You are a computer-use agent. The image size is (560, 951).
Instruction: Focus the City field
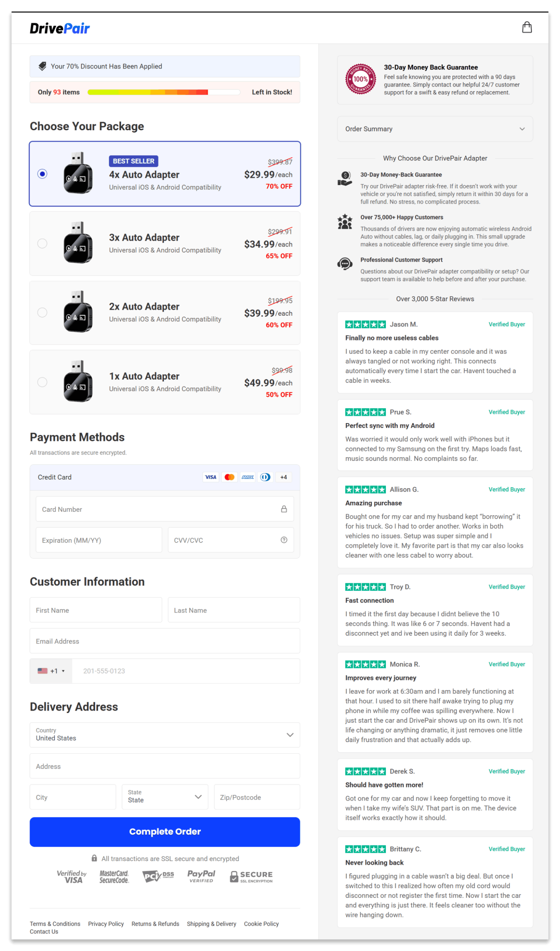click(73, 797)
